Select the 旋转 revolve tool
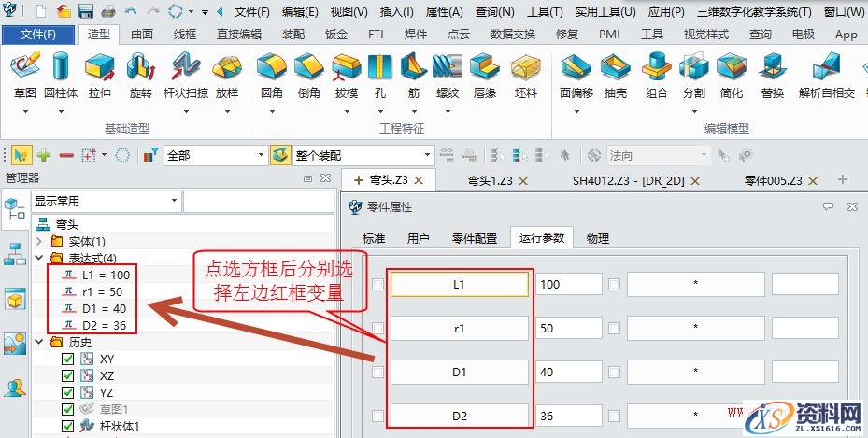This screenshot has height=438, width=868. [140, 76]
